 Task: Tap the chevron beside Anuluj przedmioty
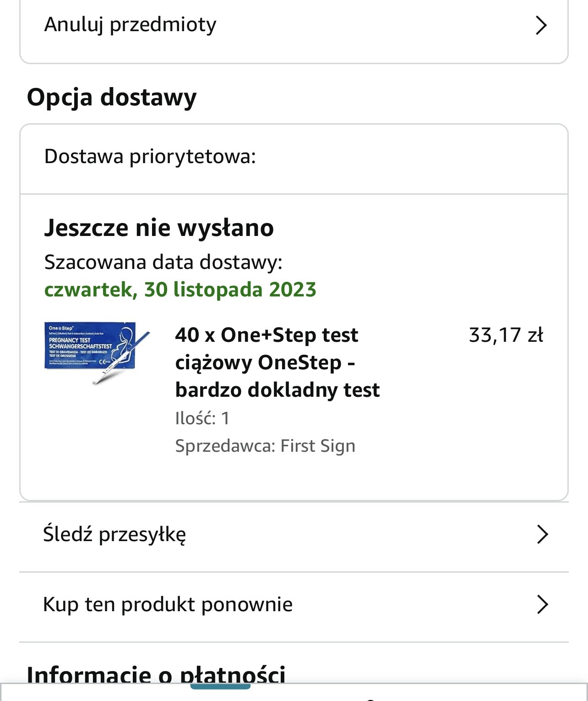[541, 25]
